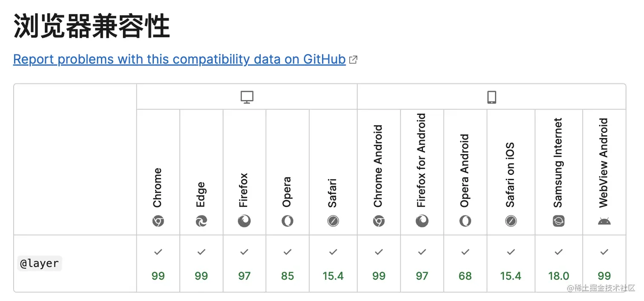Click the Chrome browser logo icon
This screenshot has width=644, height=301.
click(158, 221)
